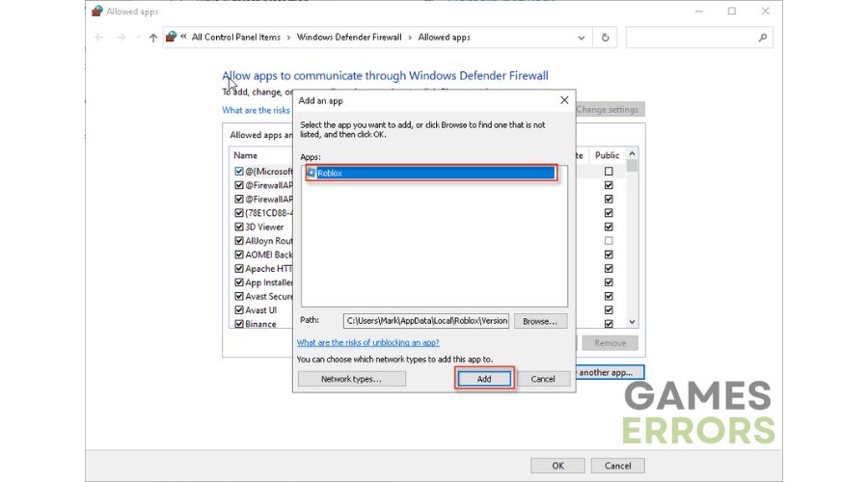
Task: Click the Browse button
Action: [x=540, y=321]
